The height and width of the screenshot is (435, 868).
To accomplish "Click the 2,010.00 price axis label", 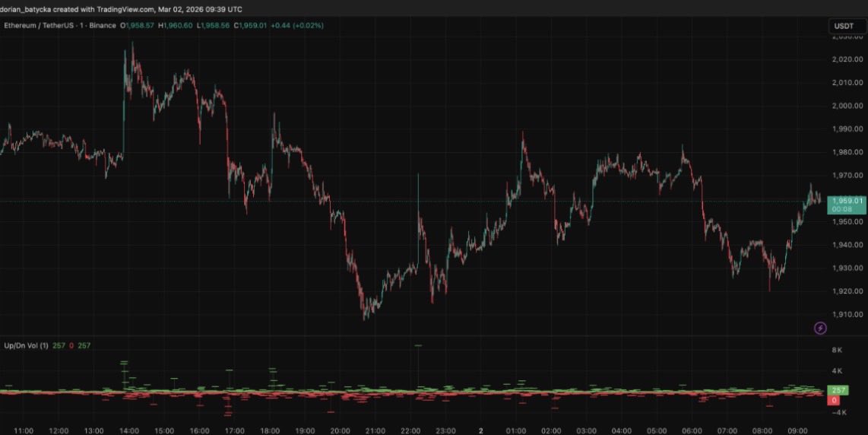I will [848, 83].
